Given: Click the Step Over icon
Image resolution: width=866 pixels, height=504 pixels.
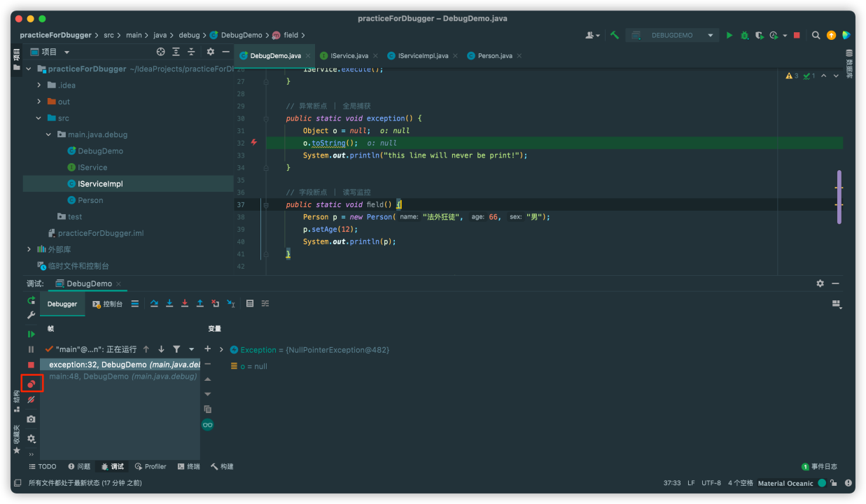Looking at the screenshot, I should point(154,303).
